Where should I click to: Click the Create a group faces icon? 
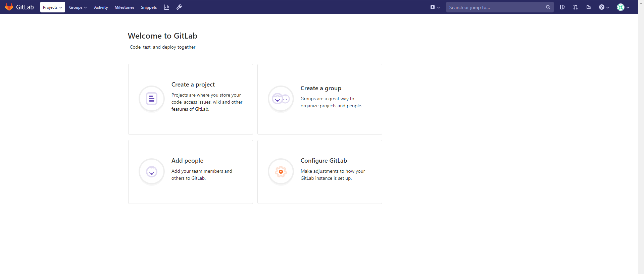pos(281,99)
